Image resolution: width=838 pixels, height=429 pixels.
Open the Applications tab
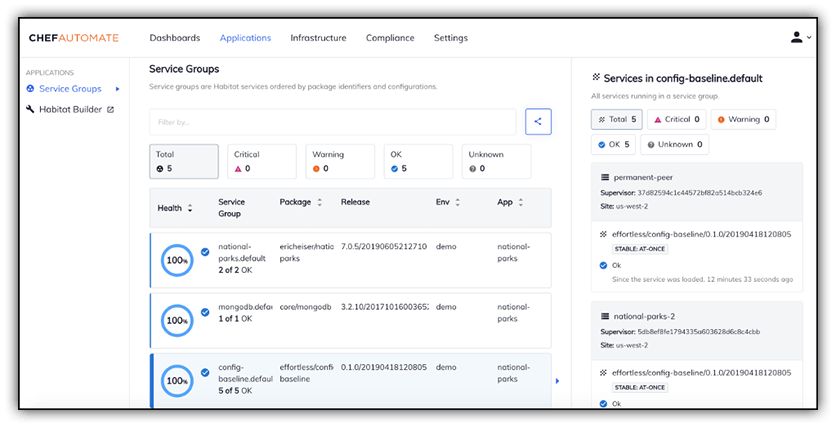click(245, 38)
